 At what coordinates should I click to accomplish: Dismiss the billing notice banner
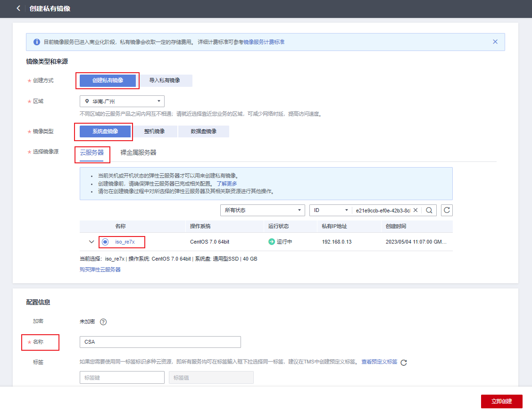495,42
